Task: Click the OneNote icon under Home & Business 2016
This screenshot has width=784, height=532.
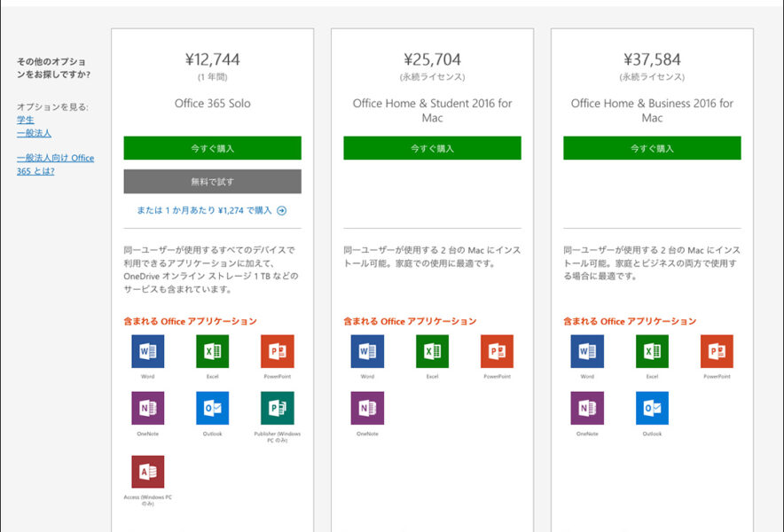Action: tap(587, 408)
